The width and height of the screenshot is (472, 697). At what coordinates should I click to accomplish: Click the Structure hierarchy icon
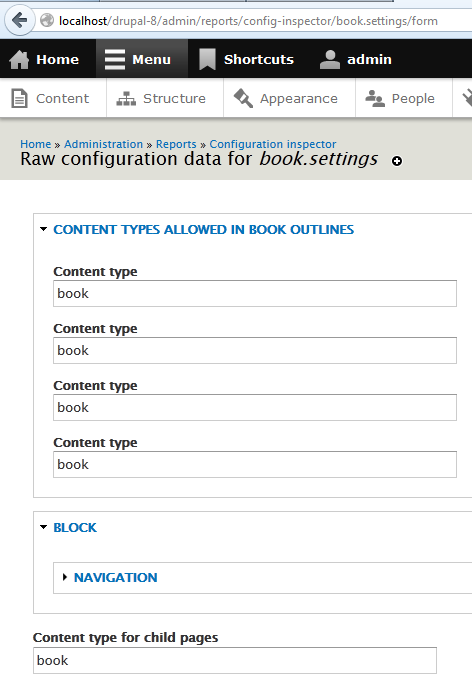point(126,99)
